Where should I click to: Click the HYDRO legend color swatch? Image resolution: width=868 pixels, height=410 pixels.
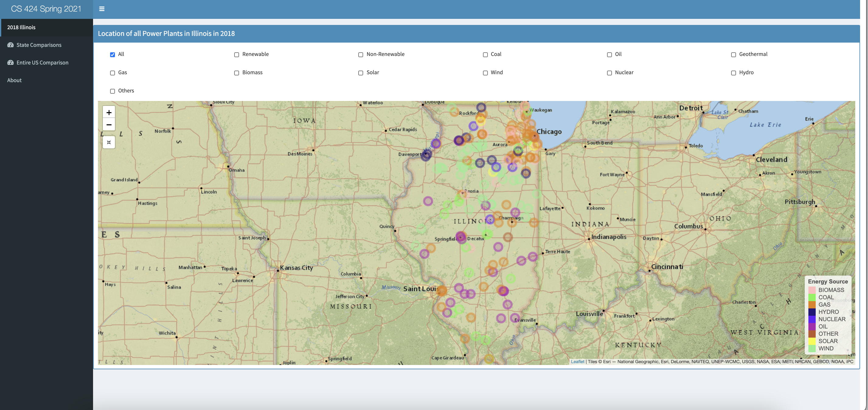[812, 312]
